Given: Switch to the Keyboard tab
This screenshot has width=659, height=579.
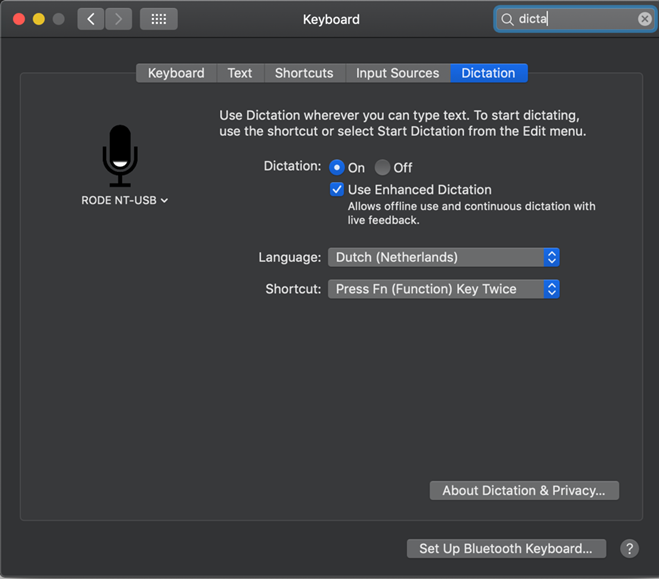Looking at the screenshot, I should coord(176,73).
